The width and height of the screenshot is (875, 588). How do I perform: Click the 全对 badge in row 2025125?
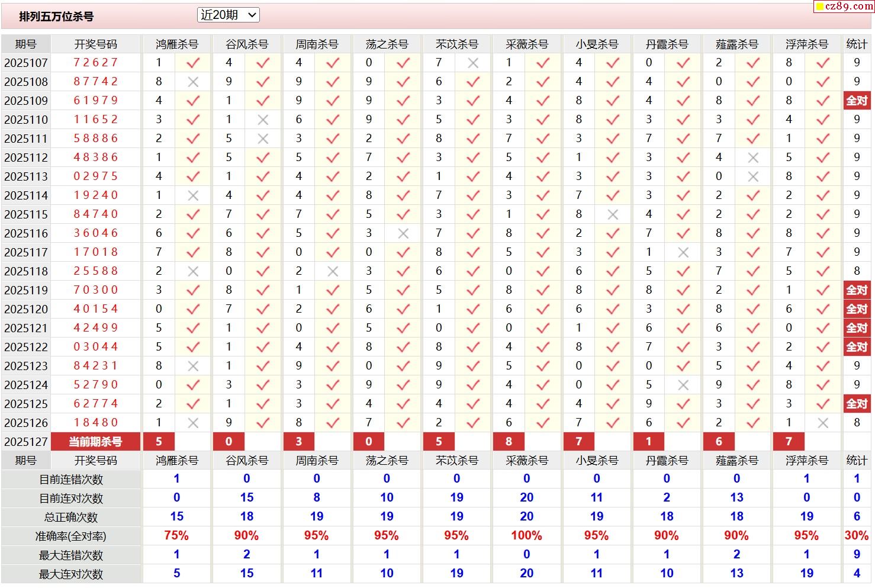coord(857,404)
